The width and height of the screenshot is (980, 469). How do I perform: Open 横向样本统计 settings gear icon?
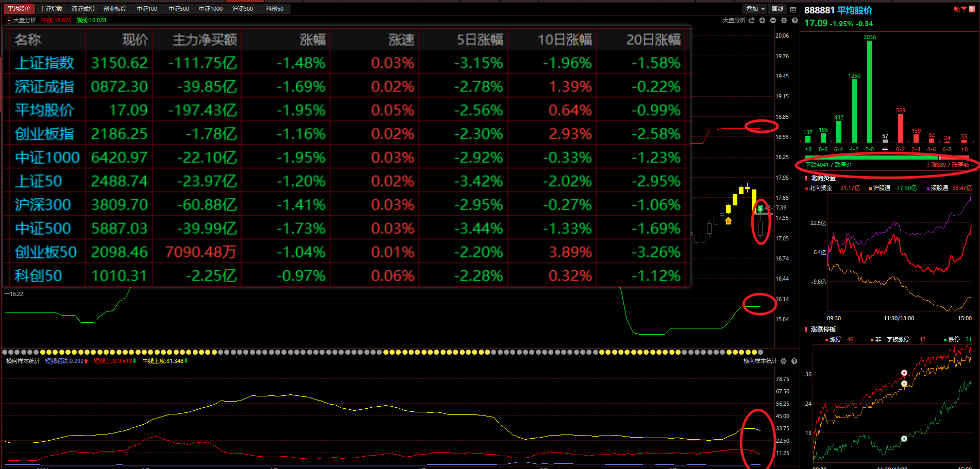click(x=784, y=361)
